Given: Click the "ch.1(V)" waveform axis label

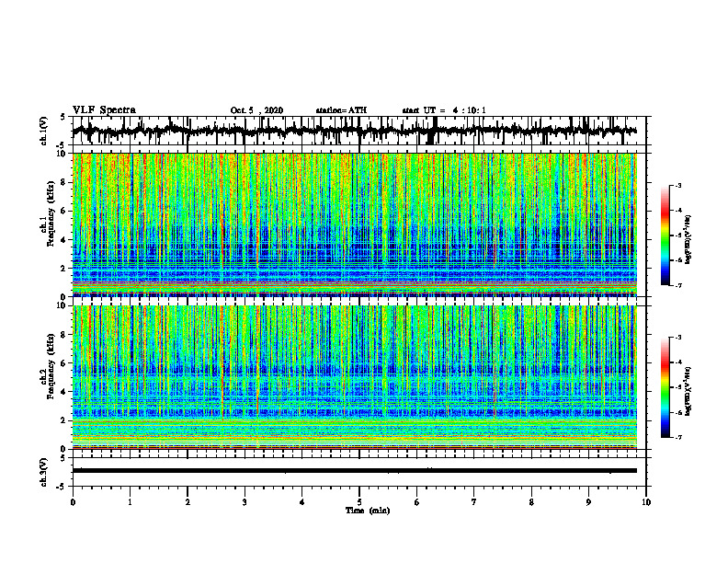Looking at the screenshot, I should click(x=44, y=131).
